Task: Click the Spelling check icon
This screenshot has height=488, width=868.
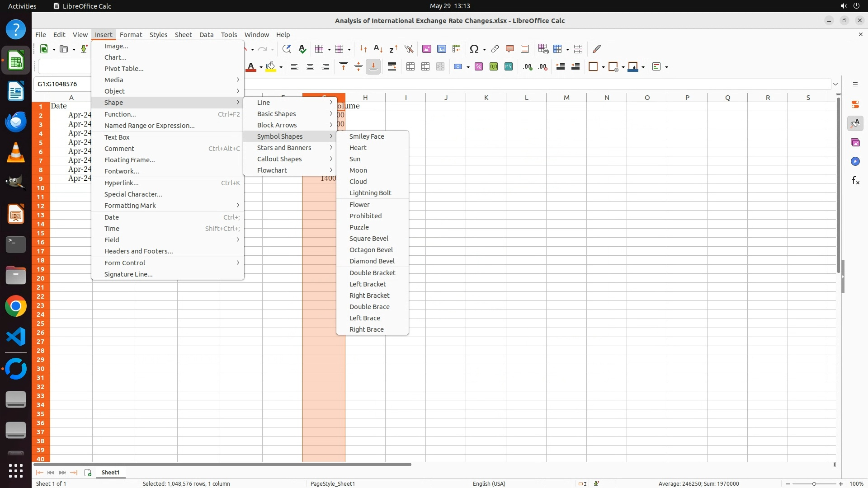Action: (x=302, y=49)
